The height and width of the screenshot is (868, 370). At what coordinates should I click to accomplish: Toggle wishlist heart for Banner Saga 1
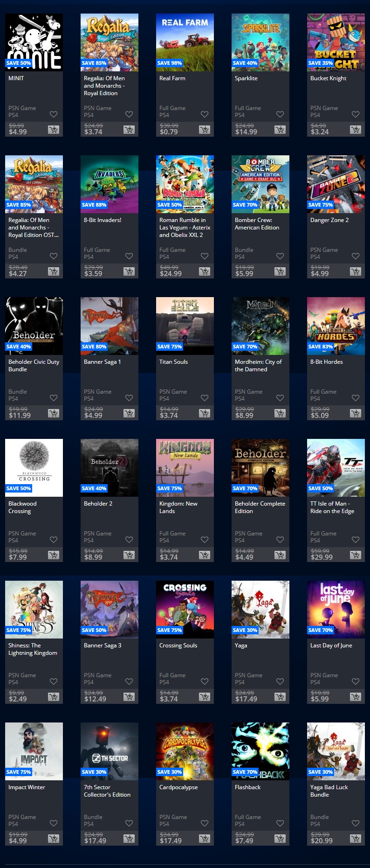tap(129, 398)
